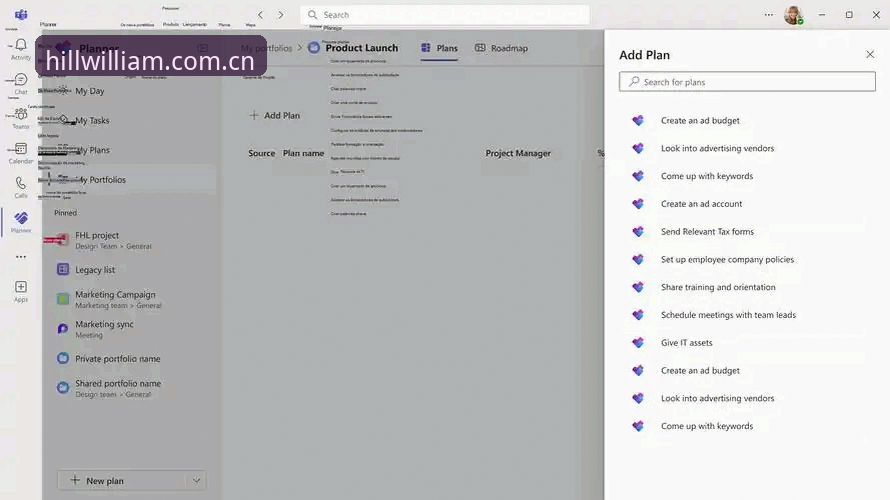
Task: Click the Pinned section label
Action: pos(65,213)
